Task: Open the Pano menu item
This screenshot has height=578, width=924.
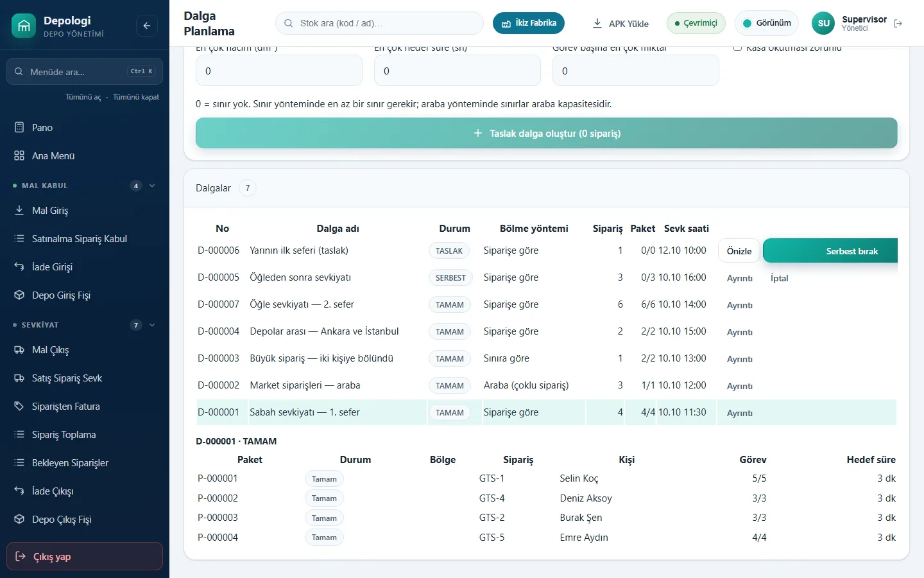Action: pos(85,127)
